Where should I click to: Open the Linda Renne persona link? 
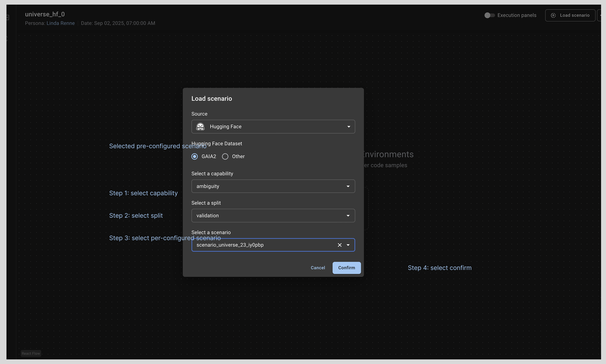tap(61, 23)
